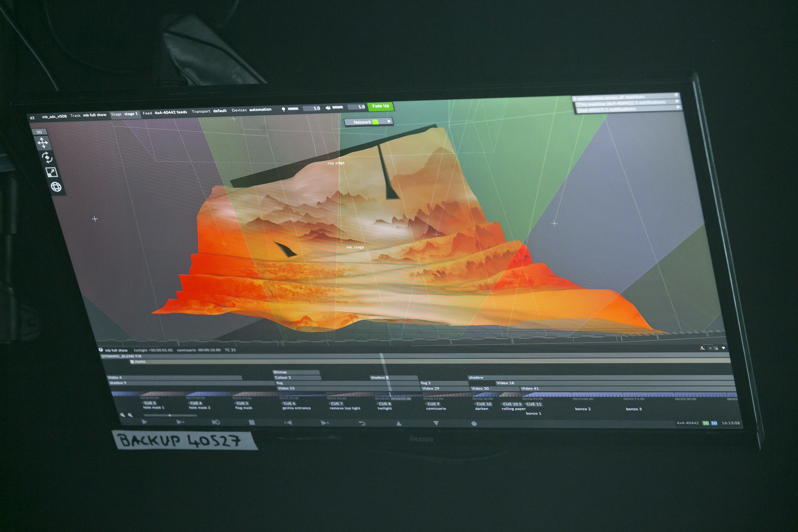Expand the Network widget arrow

(389, 121)
